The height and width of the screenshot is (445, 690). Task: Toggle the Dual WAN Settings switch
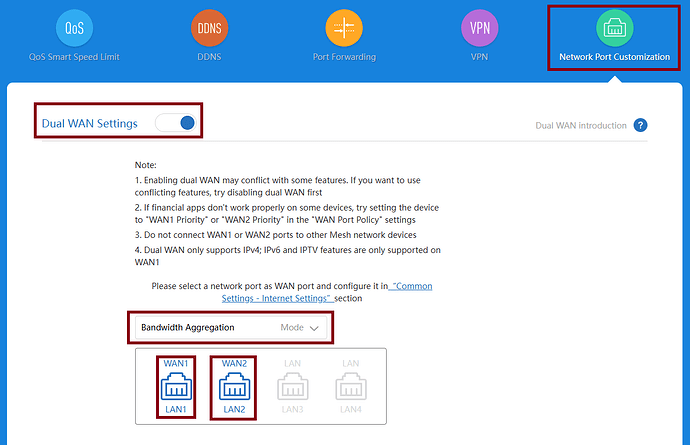tap(176, 123)
